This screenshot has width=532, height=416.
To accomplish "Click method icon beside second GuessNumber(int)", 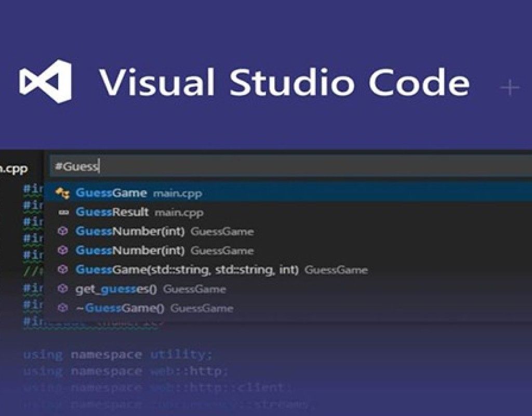I will tap(63, 251).
